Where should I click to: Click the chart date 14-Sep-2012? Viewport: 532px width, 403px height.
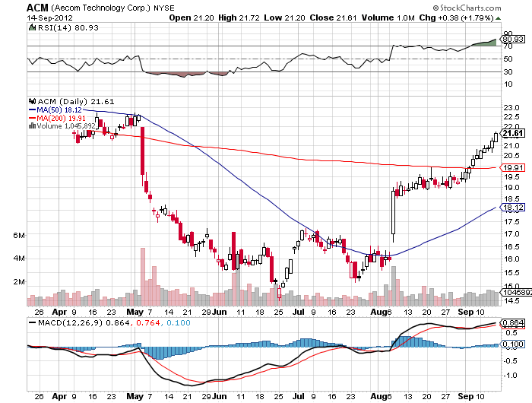tap(49, 18)
